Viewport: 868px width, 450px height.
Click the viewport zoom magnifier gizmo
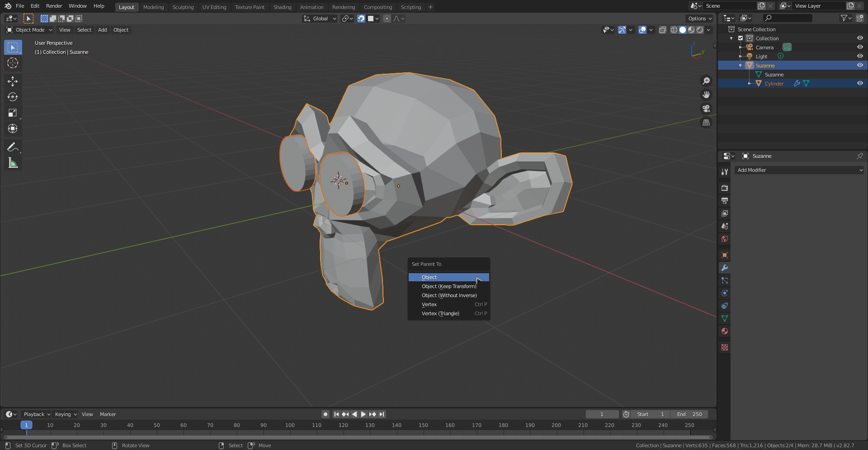706,81
